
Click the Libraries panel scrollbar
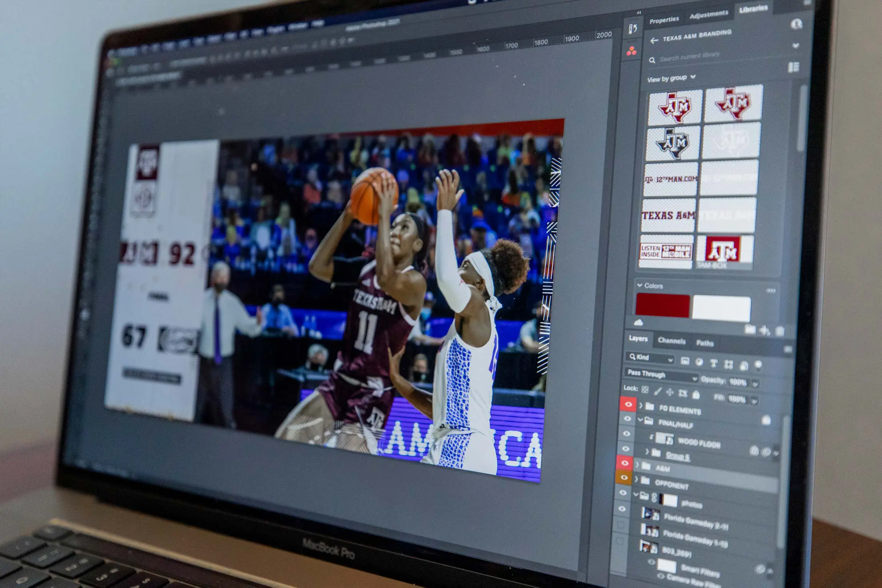802,118
